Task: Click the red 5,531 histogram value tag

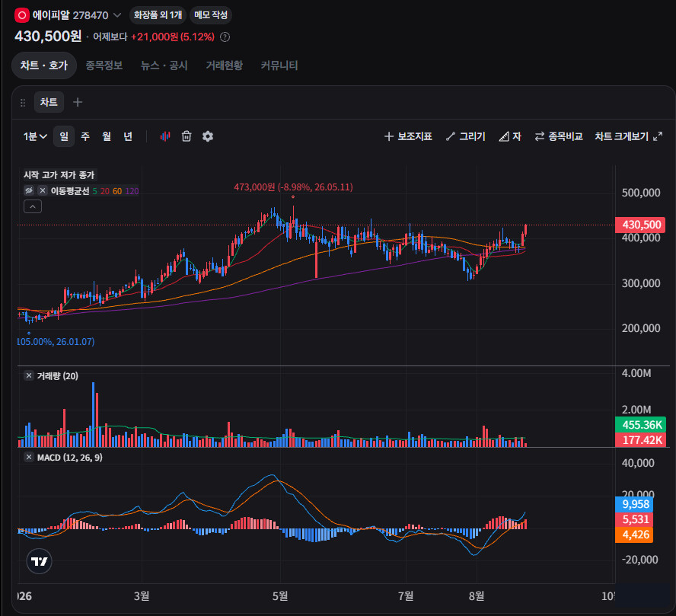Action: coord(634,519)
